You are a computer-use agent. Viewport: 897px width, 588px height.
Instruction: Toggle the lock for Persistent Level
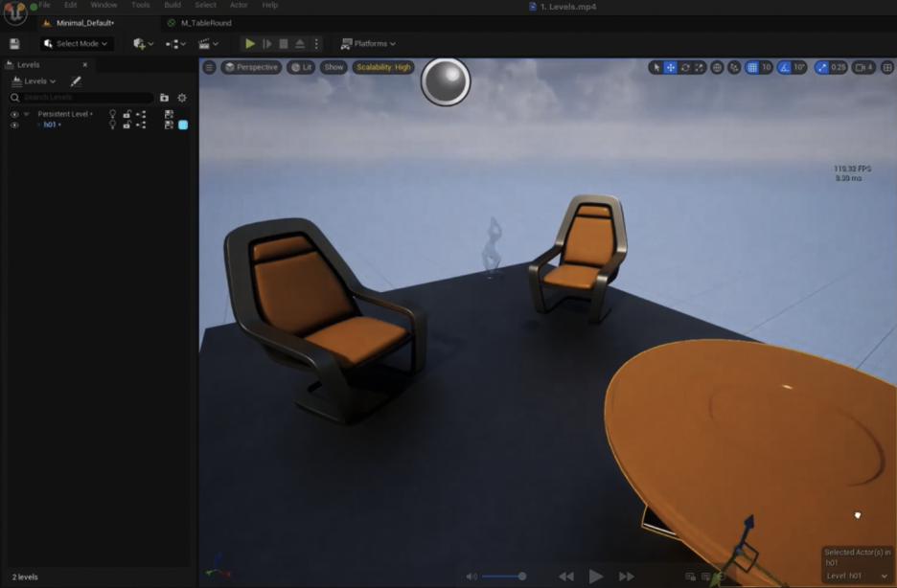(x=126, y=114)
